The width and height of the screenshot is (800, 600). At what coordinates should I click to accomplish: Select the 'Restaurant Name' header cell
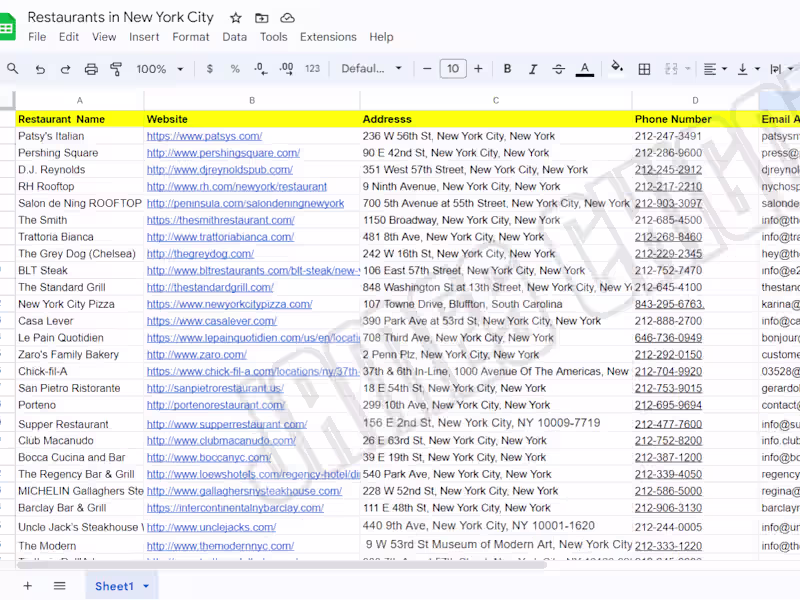tap(80, 119)
